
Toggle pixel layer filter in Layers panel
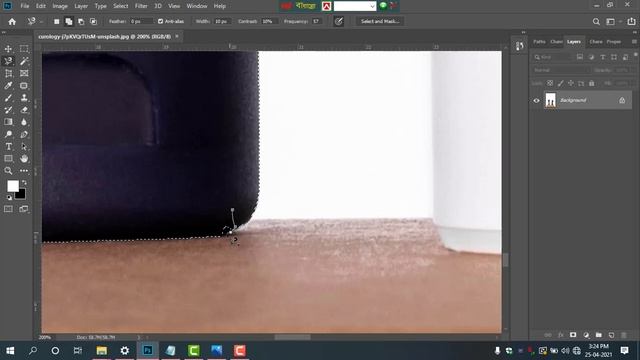(x=580, y=57)
